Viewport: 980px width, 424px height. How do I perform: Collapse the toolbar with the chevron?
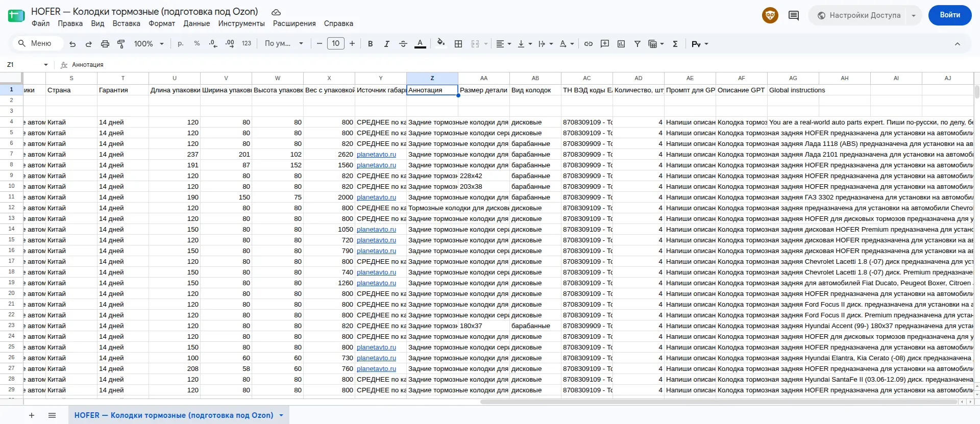tap(958, 44)
